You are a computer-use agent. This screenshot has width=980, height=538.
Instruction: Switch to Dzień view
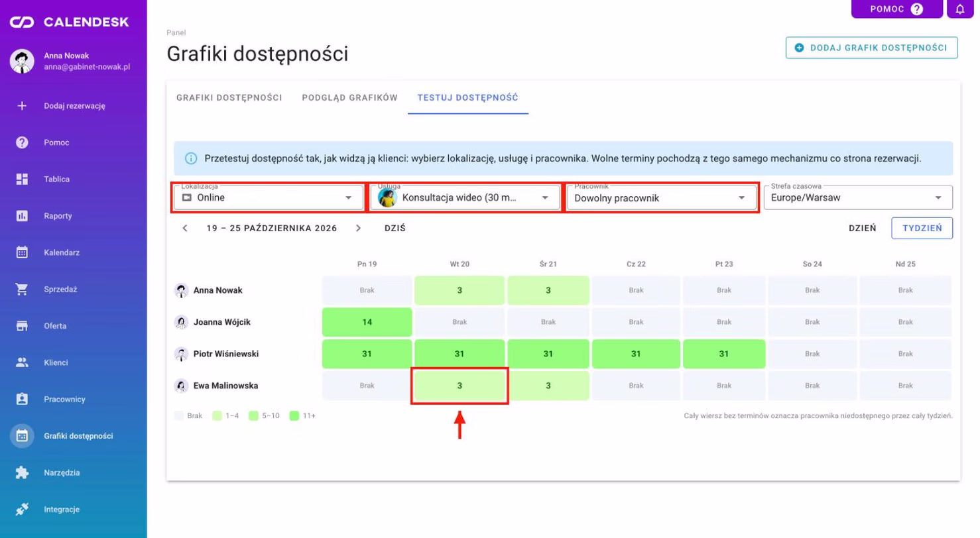point(863,228)
